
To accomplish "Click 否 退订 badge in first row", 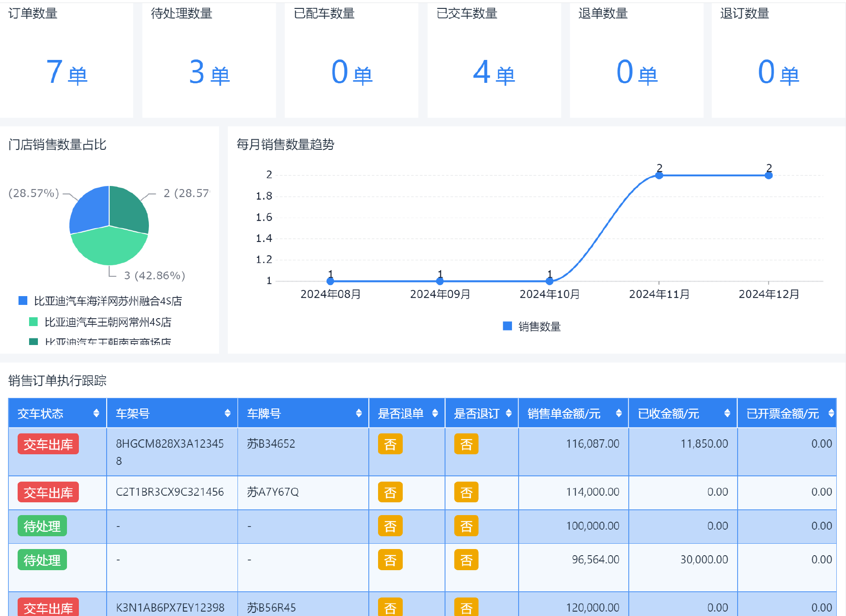I will point(466,444).
